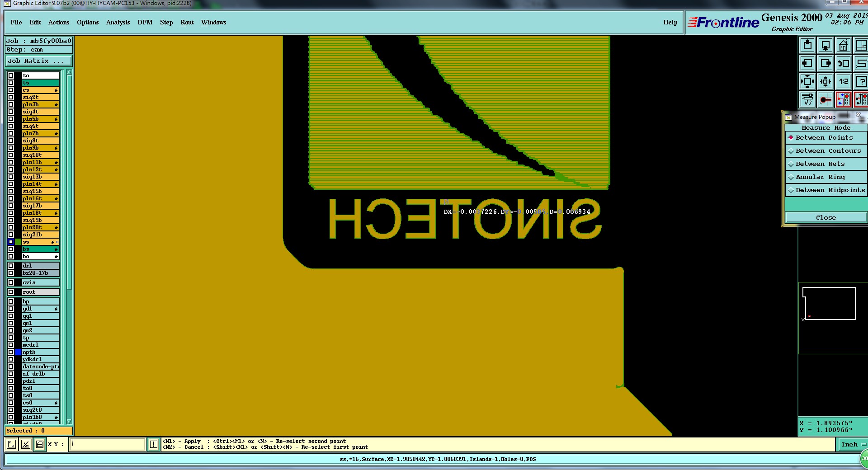Select layer datecode-pt in the layer list
The width and height of the screenshot is (868, 470).
[40, 367]
